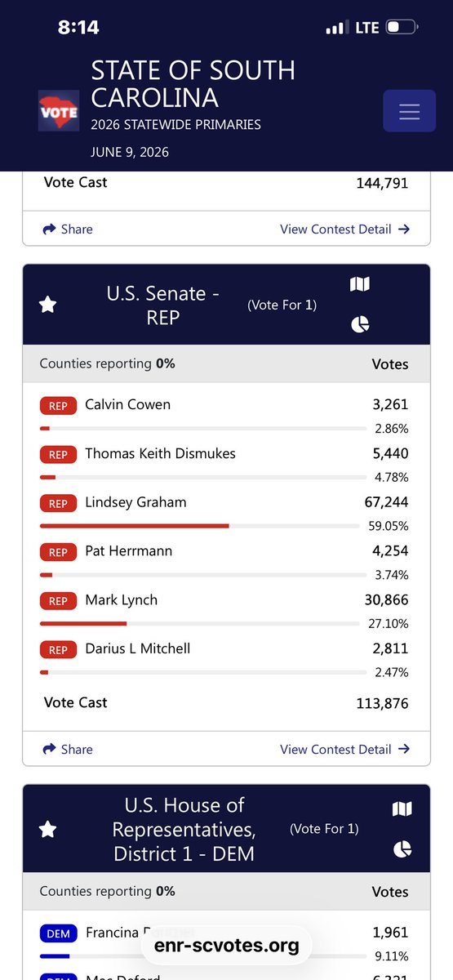Open the hamburger navigation menu
Viewport: 453px width, 980px height.
(x=409, y=111)
